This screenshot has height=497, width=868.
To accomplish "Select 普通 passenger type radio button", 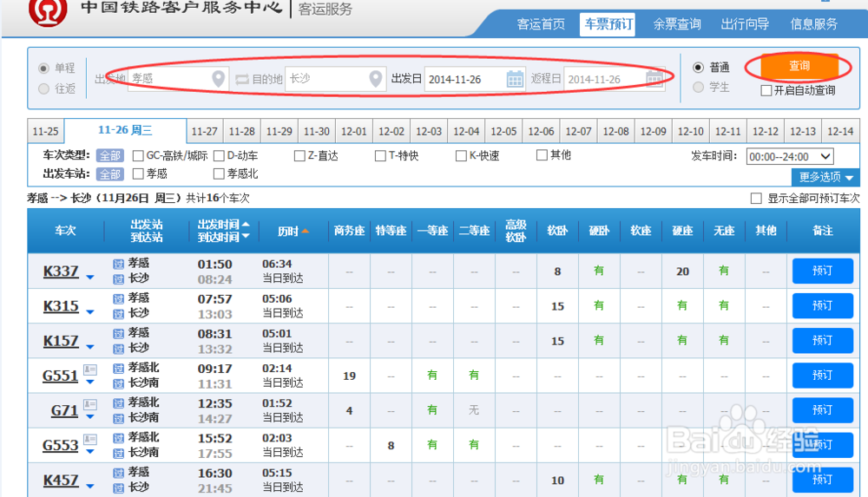I will click(699, 68).
